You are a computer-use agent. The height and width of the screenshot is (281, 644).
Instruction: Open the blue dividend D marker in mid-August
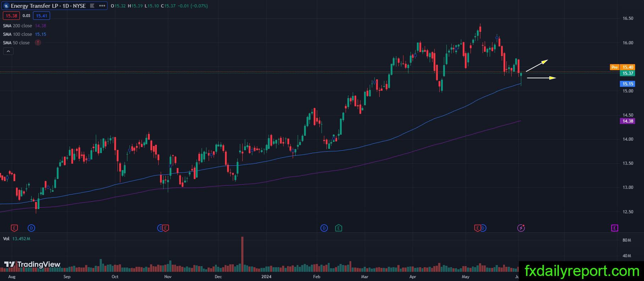pos(32,228)
